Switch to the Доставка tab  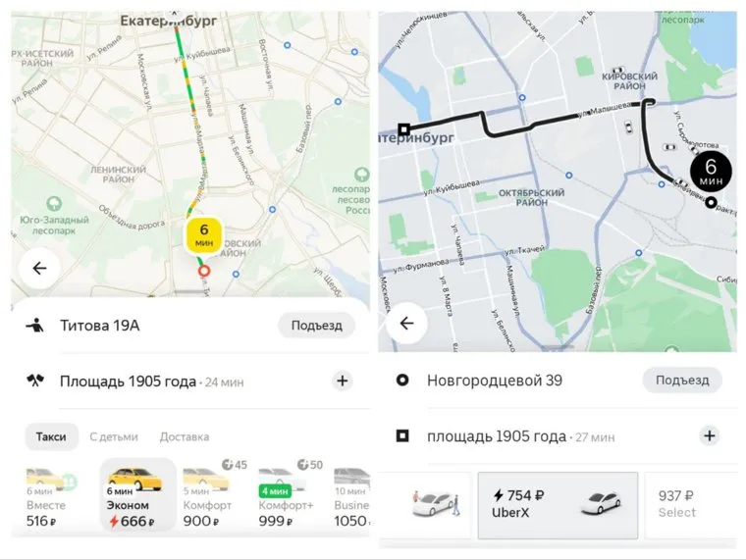click(x=185, y=436)
